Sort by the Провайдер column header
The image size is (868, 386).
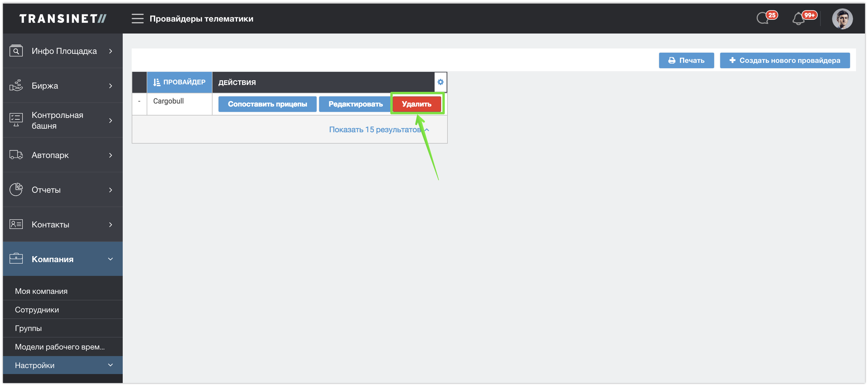coord(179,82)
